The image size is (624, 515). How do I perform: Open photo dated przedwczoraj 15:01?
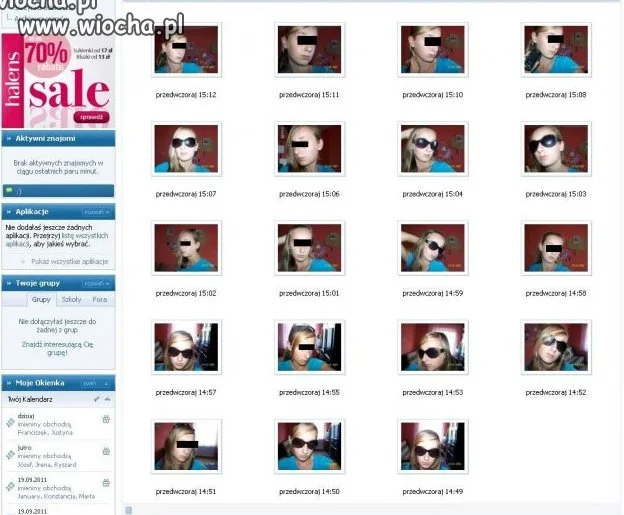click(310, 248)
